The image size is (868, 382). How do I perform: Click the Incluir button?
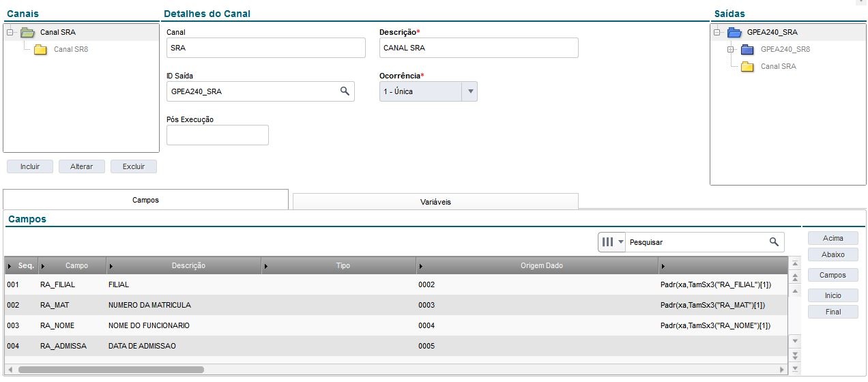[30, 166]
